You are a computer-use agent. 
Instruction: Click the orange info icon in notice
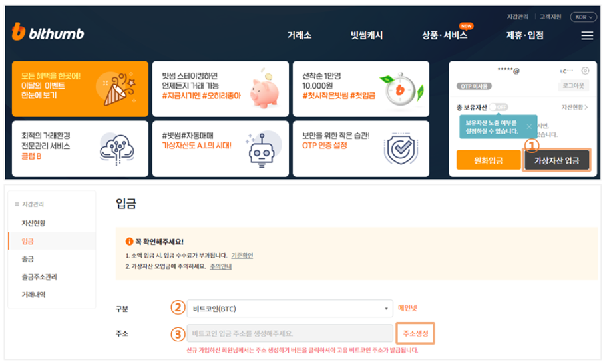[x=129, y=242]
